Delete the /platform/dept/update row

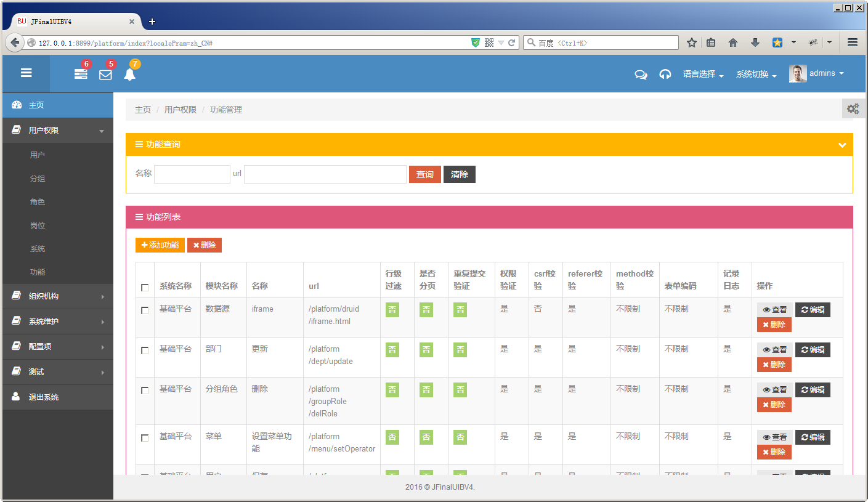click(774, 365)
